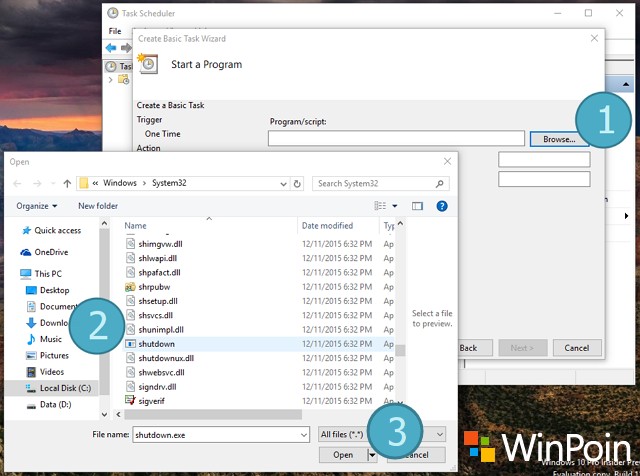Click the file list vertical scrollbar thumb

pos(400,350)
